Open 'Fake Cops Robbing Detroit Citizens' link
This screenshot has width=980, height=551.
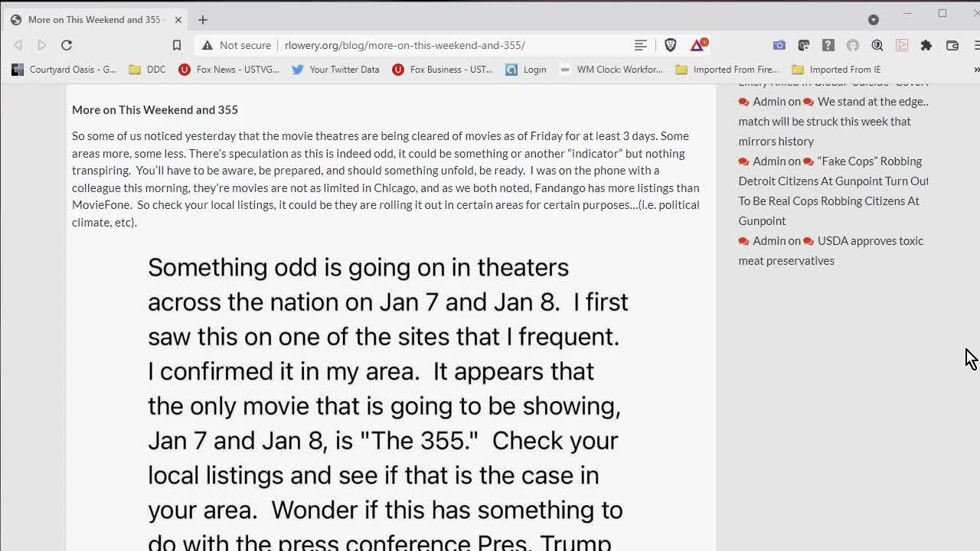[x=834, y=191]
